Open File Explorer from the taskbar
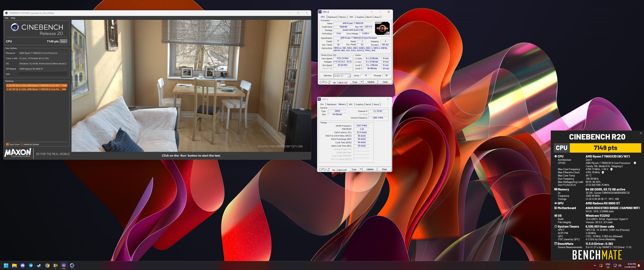644x270 pixels. pos(14,265)
